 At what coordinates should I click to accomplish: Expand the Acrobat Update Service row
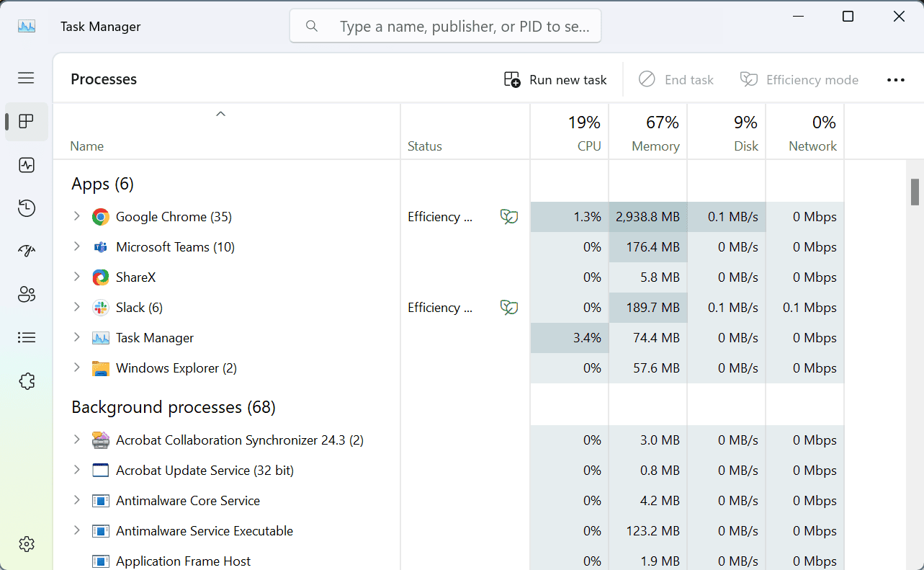[77, 470]
